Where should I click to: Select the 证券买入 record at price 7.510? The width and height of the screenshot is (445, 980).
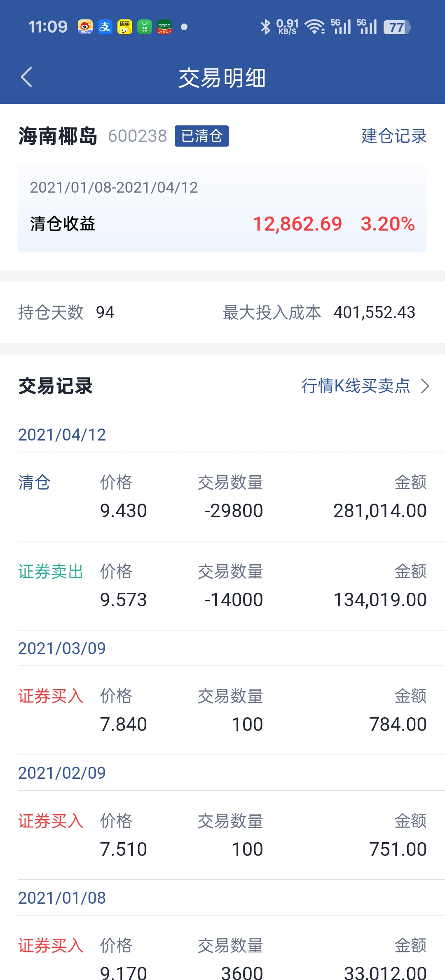(222, 835)
